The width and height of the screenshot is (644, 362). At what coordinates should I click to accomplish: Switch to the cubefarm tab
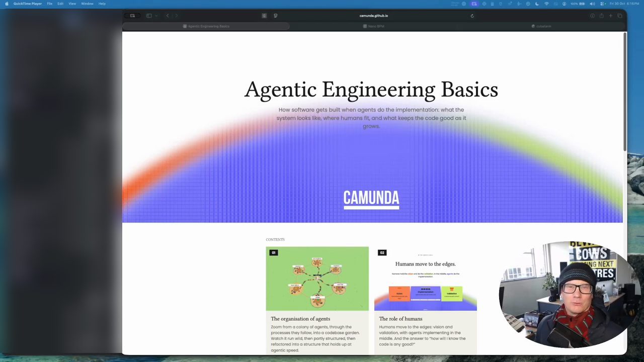tap(541, 26)
